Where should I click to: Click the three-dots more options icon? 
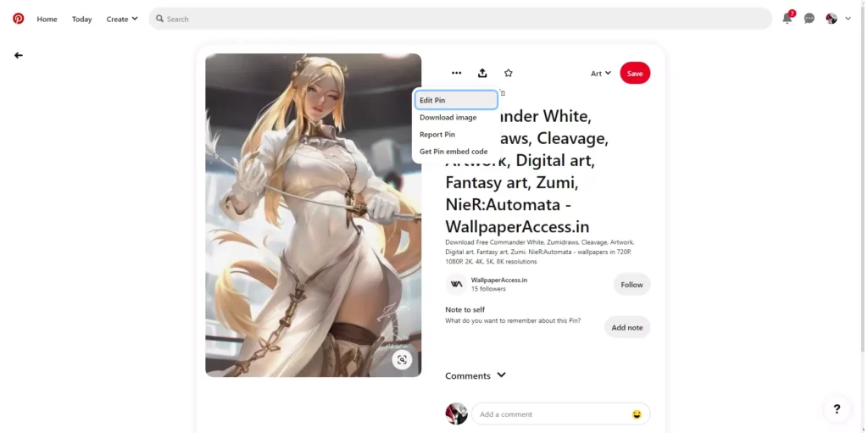(456, 73)
